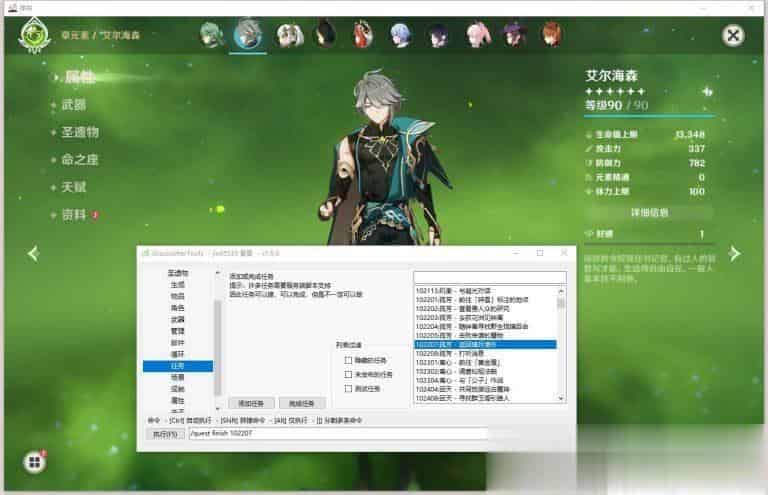Select the 成就 page in tool sidebar
The image size is (768, 495).
coord(177,389)
